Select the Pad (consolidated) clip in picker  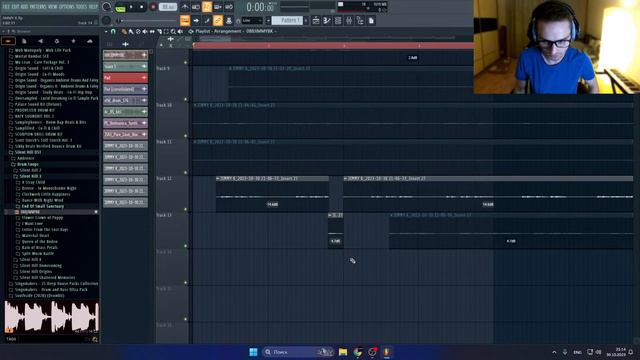click(125, 89)
